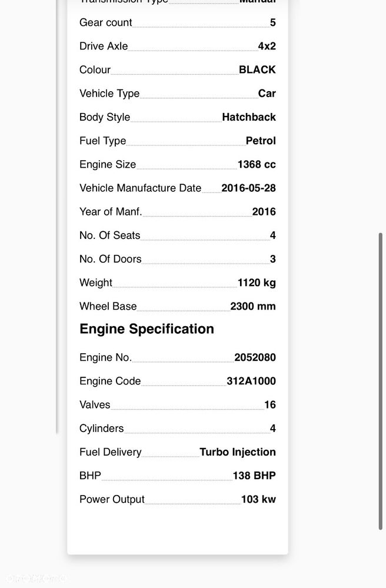Click the BHP value 138 BHP
The height and width of the screenshot is (588, 386).
(x=254, y=476)
